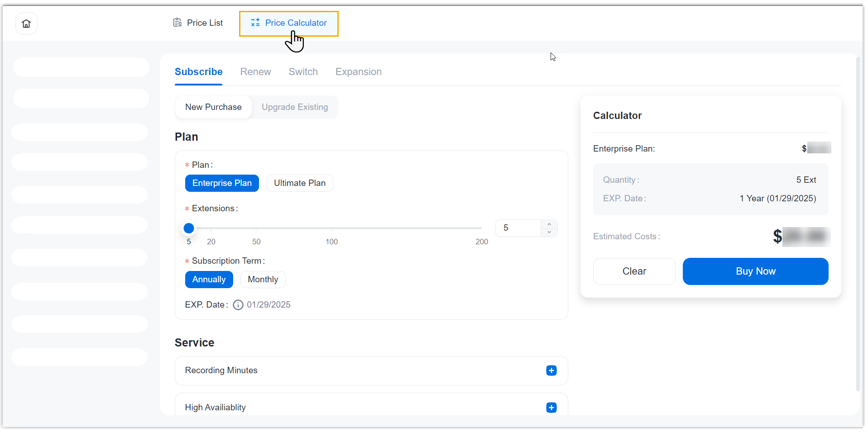Open the Price Calculator page
Image resolution: width=868 pixels, height=432 pixels.
click(x=289, y=23)
